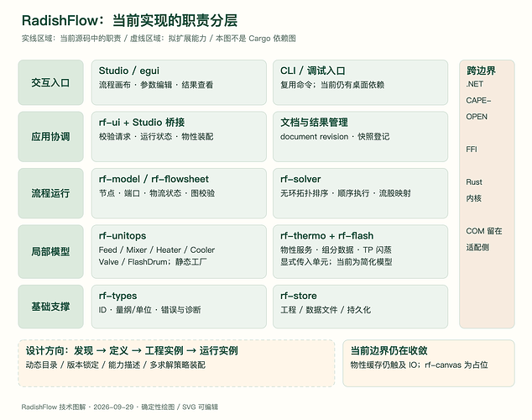Screen dimensions: 532x420
Task: Click the text '动态目录 / 版本锁定 / 能力描述 / 多求解策略装配'
Action: point(116,365)
